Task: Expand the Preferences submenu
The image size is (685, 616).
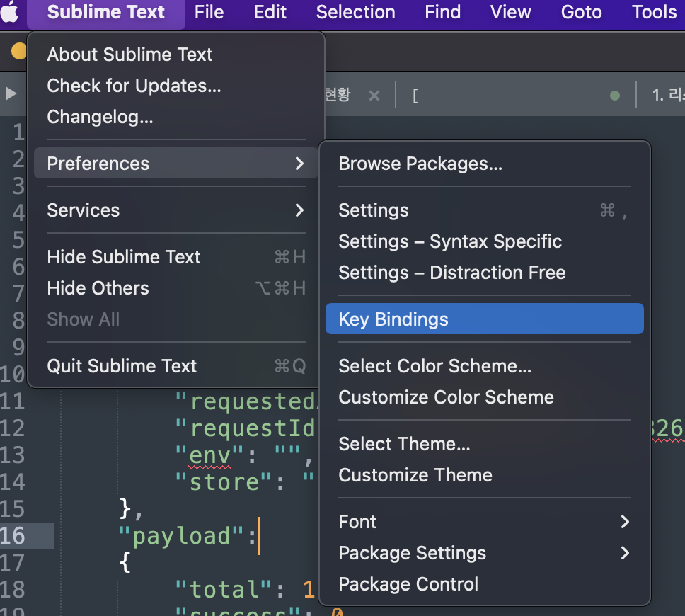Action: click(x=175, y=163)
